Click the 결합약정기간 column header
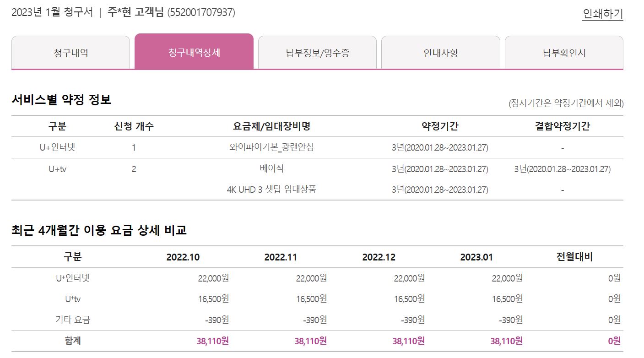This screenshot has width=644, height=358. tap(562, 126)
